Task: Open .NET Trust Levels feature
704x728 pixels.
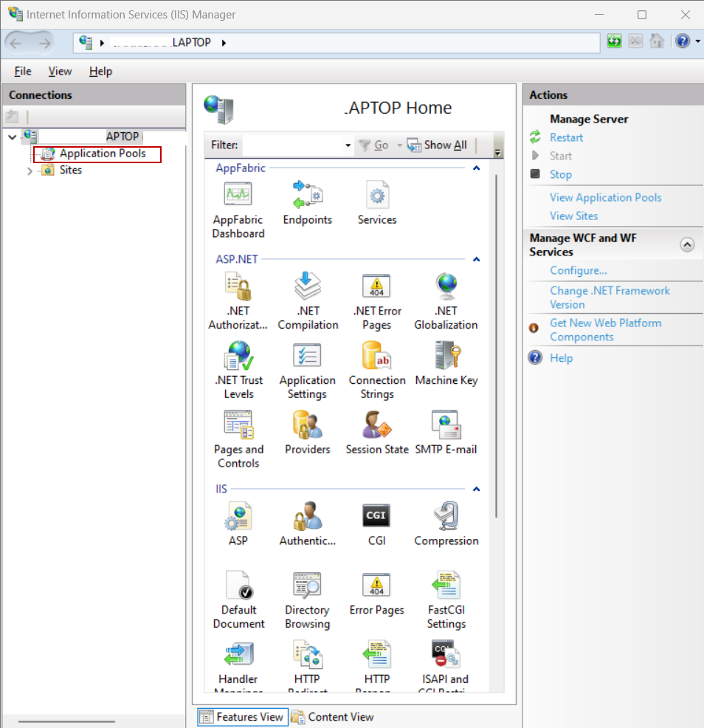Action: (x=238, y=371)
